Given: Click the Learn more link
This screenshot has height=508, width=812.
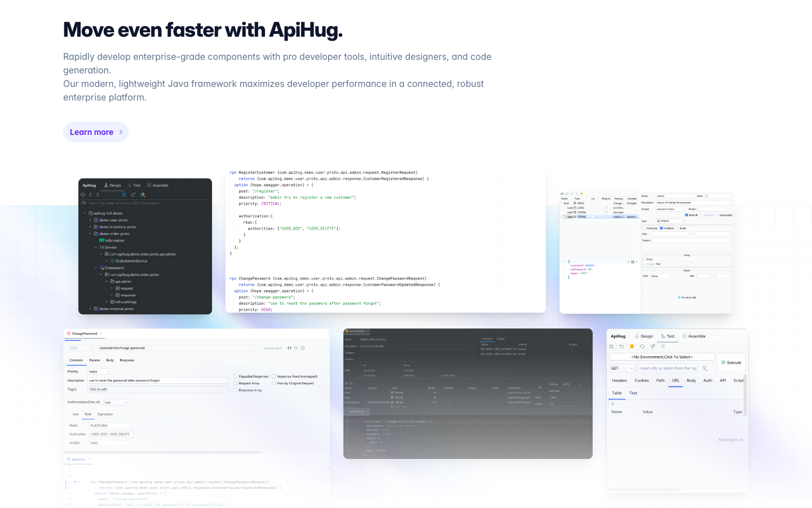Looking at the screenshot, I should tap(96, 132).
